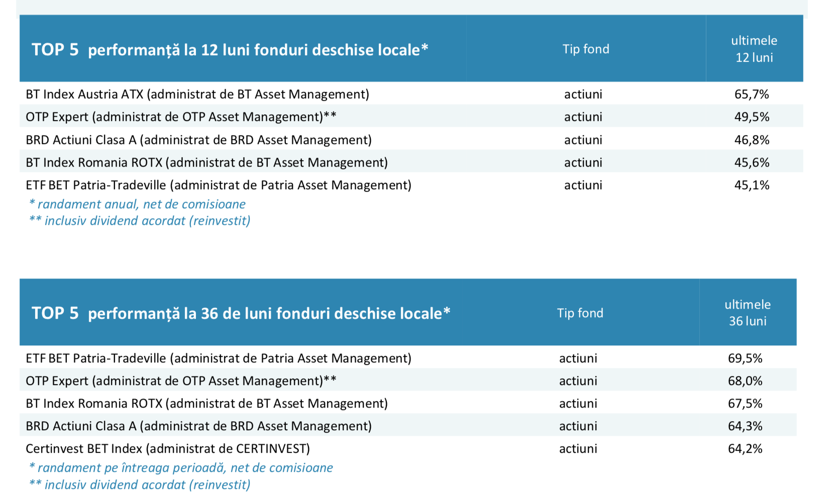The height and width of the screenshot is (504, 834).
Task: Click the 'randament anual, net de comisioane' footnote
Action: coord(137,204)
